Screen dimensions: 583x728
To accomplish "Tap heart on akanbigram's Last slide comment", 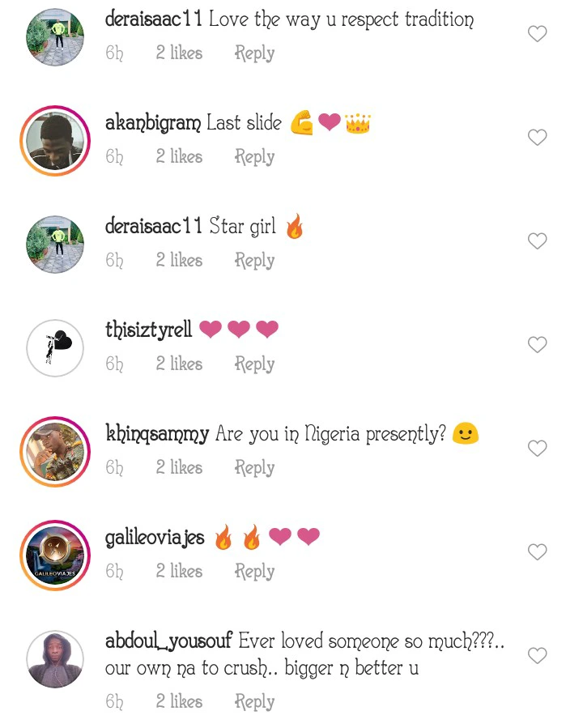I will [537, 137].
